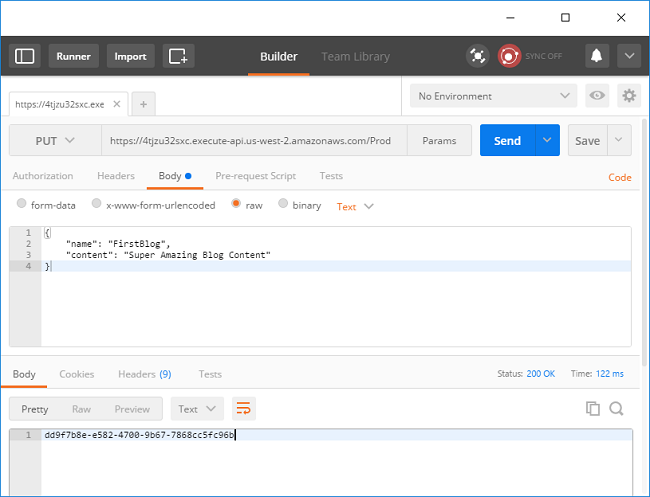Click the 200 OK status text
The height and width of the screenshot is (497, 650).
click(541, 373)
